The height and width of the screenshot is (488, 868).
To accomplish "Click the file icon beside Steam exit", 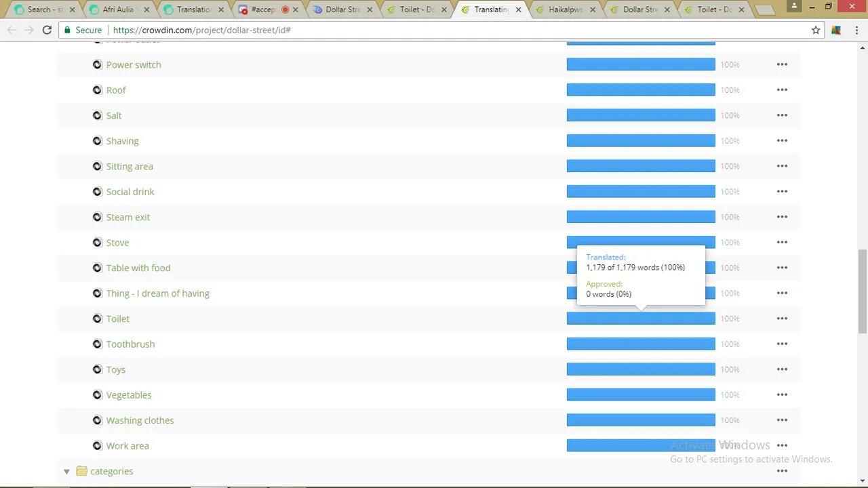I will (97, 217).
